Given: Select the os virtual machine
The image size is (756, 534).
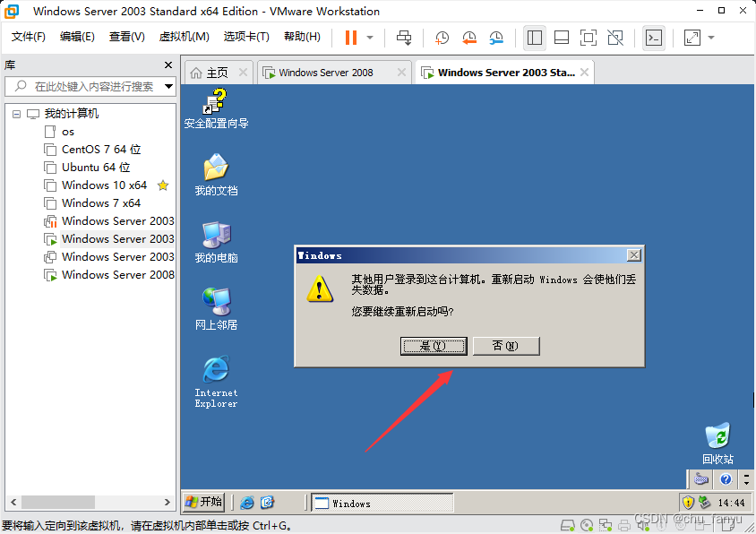Looking at the screenshot, I should tap(67, 132).
